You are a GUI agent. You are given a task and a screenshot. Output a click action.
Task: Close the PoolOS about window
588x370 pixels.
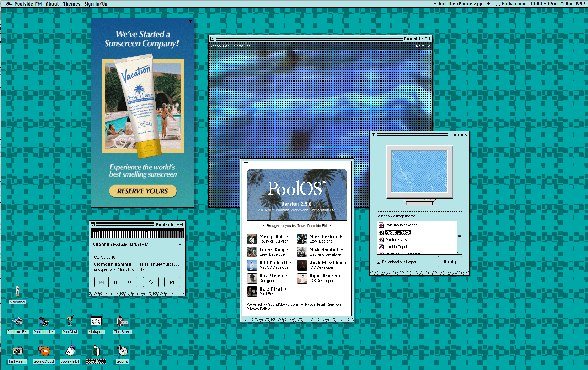[246, 164]
